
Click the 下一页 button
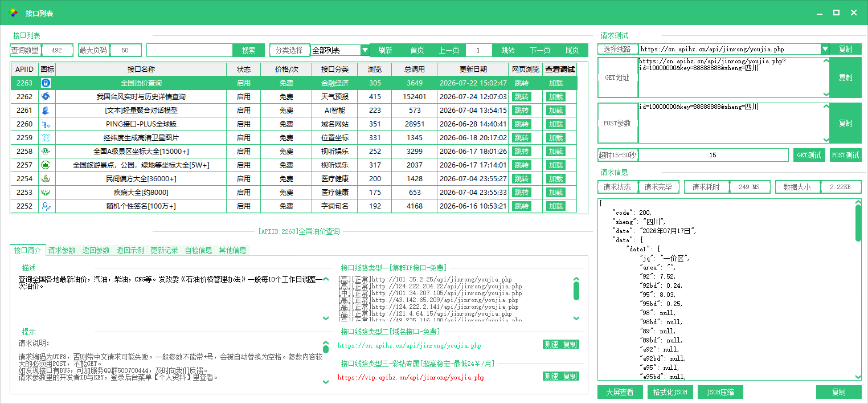541,50
